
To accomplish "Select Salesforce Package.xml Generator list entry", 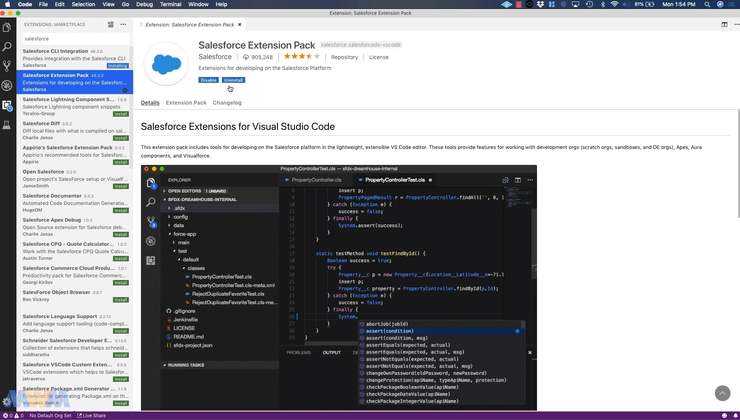I will [x=75, y=396].
